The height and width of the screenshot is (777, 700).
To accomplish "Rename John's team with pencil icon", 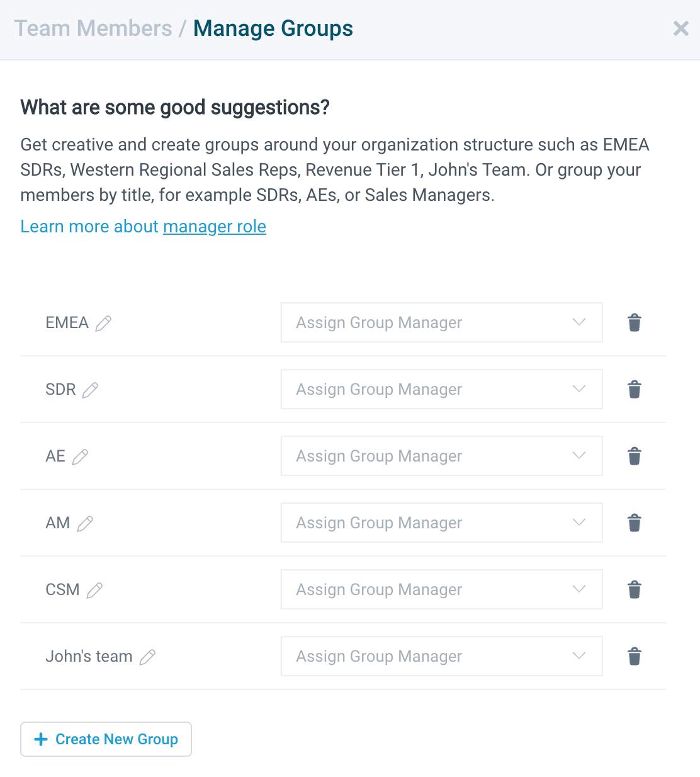I will pyautogui.click(x=147, y=657).
